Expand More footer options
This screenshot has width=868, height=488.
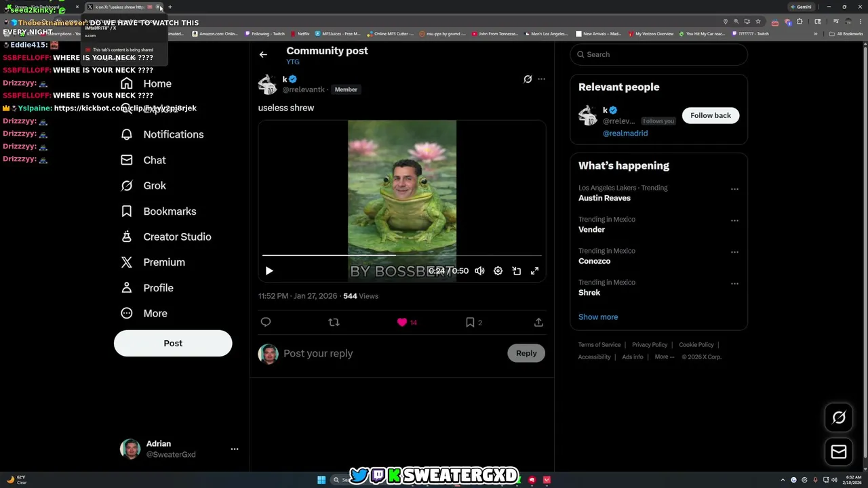pos(665,357)
